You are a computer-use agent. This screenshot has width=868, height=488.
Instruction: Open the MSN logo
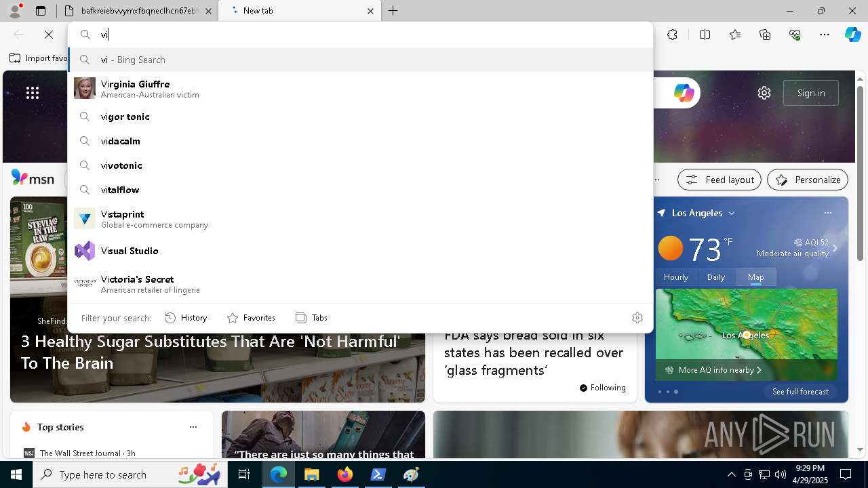coord(33,178)
